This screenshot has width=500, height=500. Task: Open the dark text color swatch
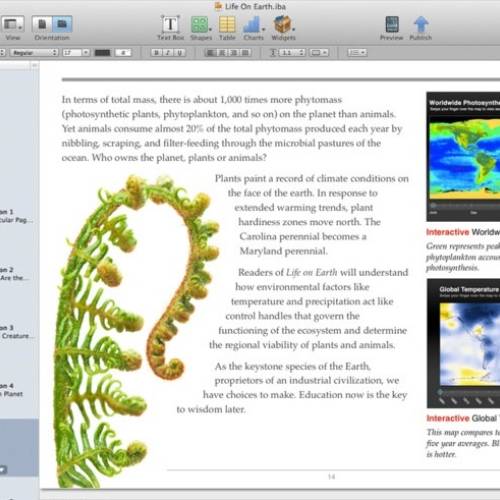point(102,53)
